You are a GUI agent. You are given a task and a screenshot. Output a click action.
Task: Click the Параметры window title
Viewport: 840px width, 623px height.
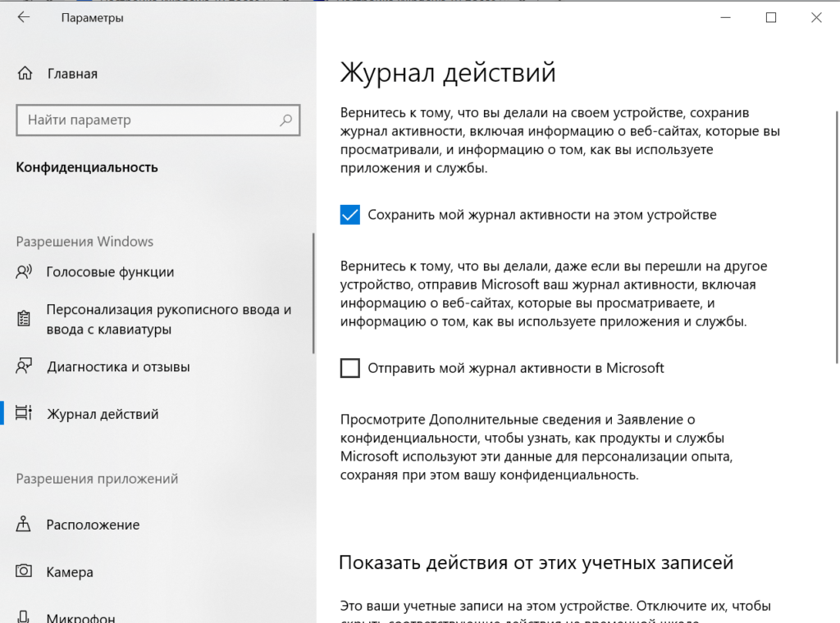pyautogui.click(x=92, y=18)
